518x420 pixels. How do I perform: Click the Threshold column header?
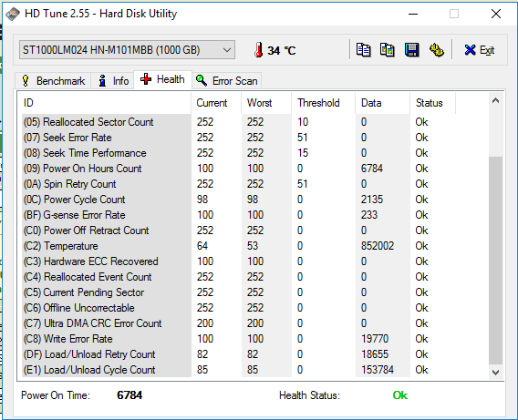[x=324, y=103]
